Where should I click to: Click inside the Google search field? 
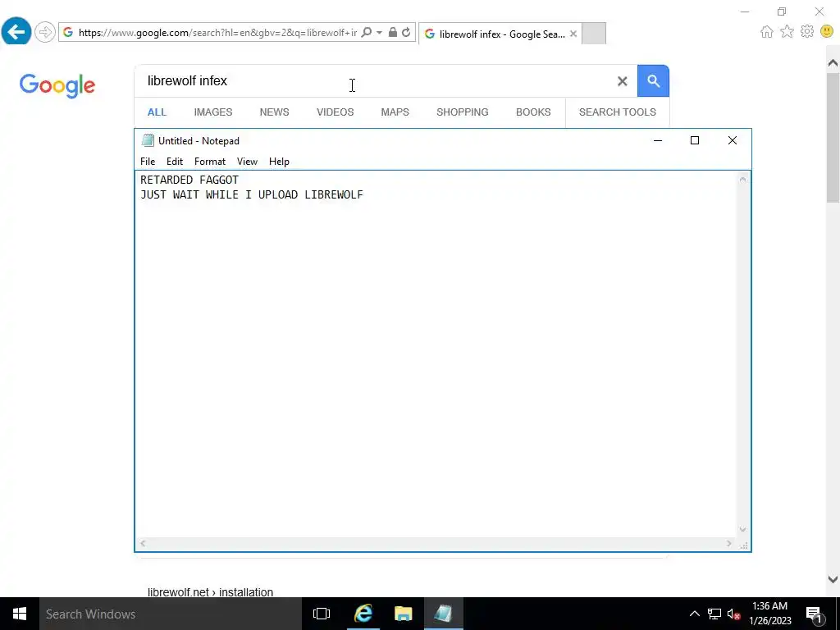pos(375,81)
